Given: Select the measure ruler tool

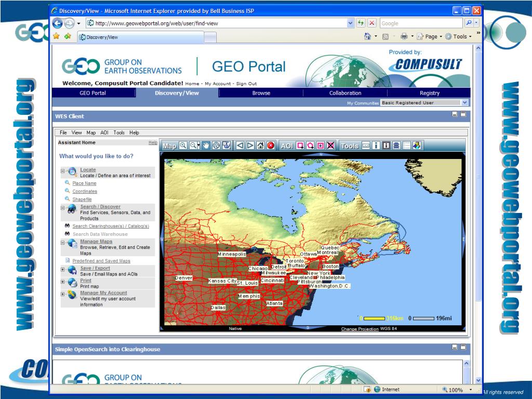Looking at the screenshot, I should [366, 145].
